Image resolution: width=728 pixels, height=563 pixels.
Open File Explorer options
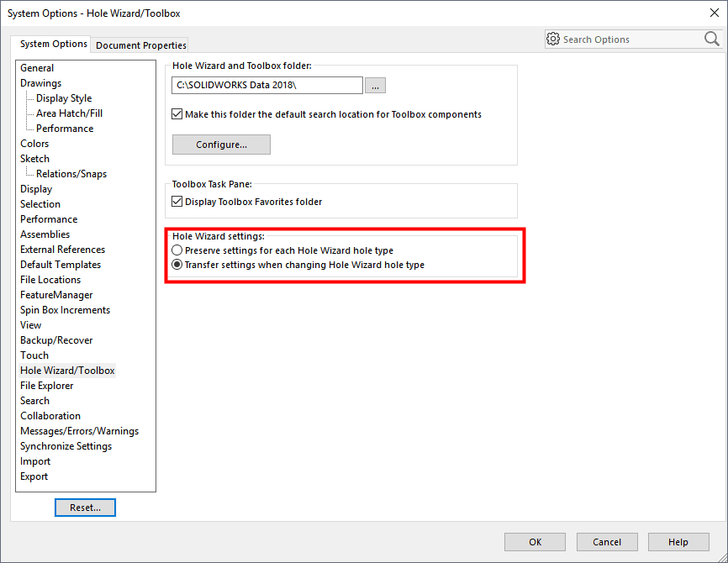[47, 385]
